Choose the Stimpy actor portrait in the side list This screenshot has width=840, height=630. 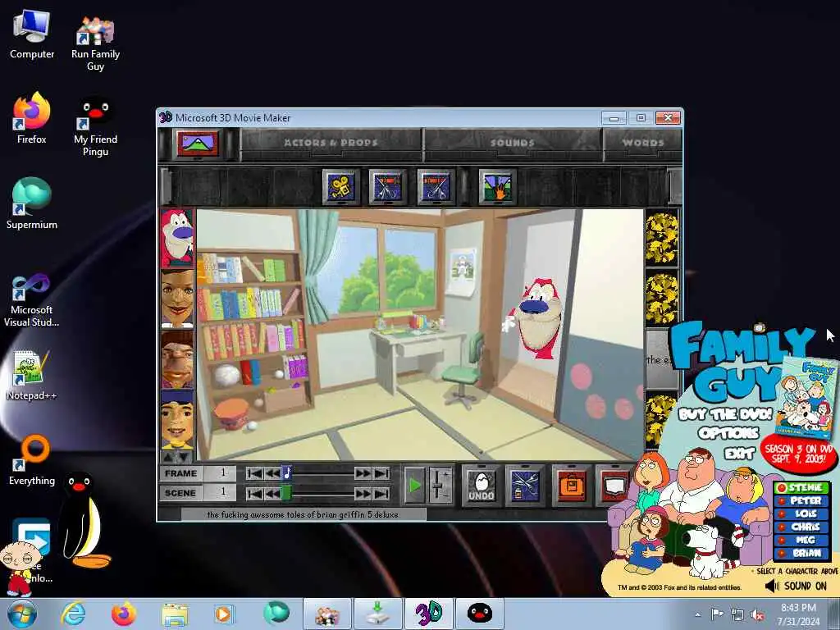tap(177, 239)
